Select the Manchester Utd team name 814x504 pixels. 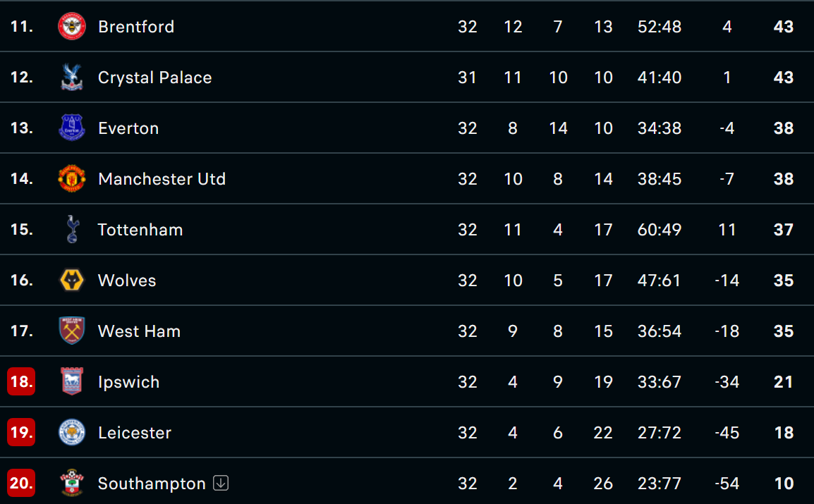click(x=162, y=179)
